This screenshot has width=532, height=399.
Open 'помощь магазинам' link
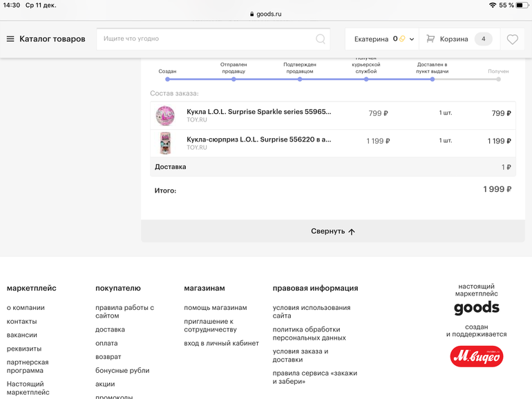coord(216,308)
